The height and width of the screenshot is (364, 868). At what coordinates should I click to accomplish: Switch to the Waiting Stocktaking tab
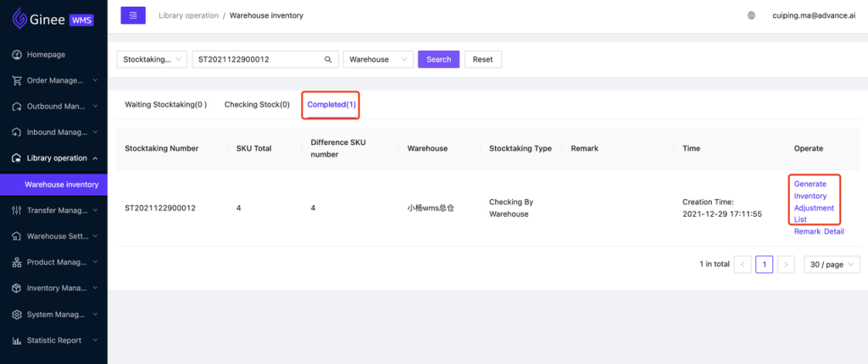165,104
